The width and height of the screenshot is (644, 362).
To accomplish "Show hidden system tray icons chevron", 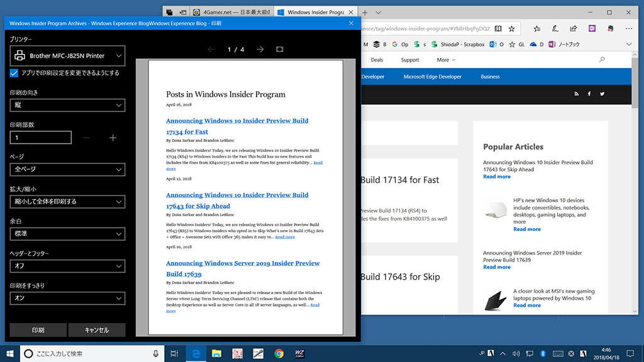I will [502, 353].
